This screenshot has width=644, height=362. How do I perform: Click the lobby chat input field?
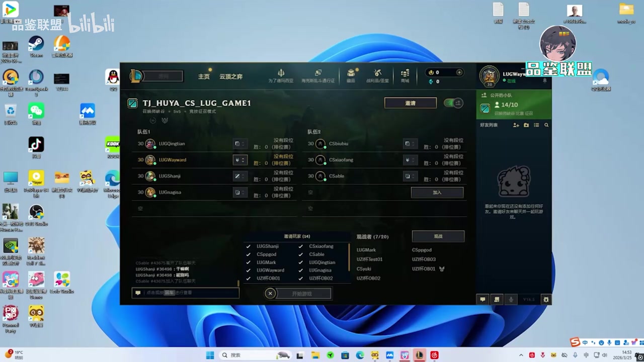(x=189, y=293)
